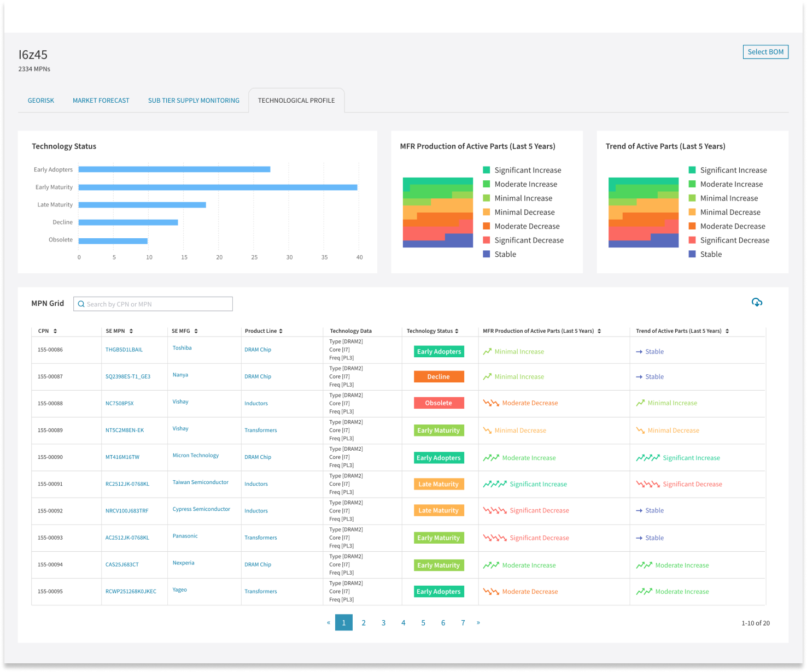Click the search magnifier icon

click(81, 304)
